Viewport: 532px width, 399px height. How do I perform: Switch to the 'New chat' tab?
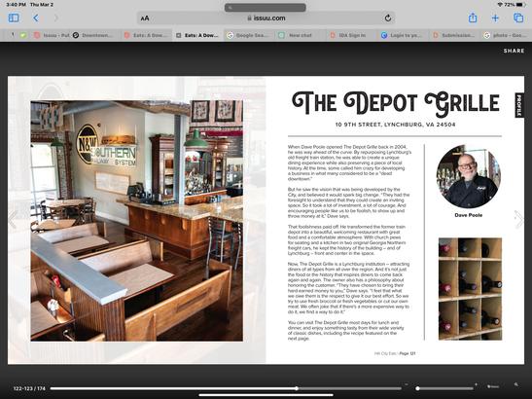pos(300,35)
